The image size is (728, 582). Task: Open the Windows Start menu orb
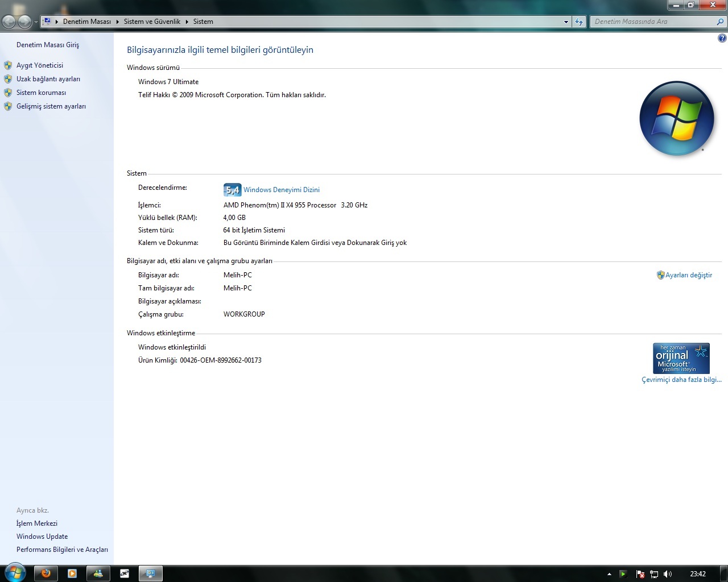coord(14,573)
